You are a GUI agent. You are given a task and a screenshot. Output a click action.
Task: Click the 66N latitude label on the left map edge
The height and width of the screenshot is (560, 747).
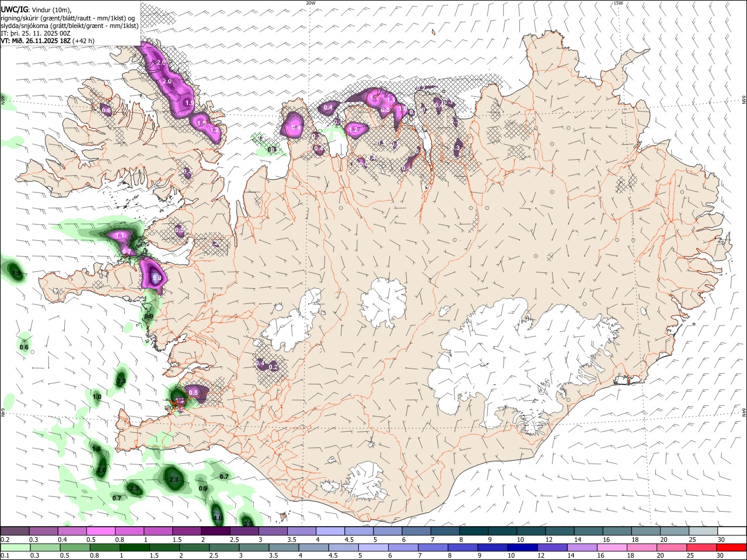tap(4, 100)
